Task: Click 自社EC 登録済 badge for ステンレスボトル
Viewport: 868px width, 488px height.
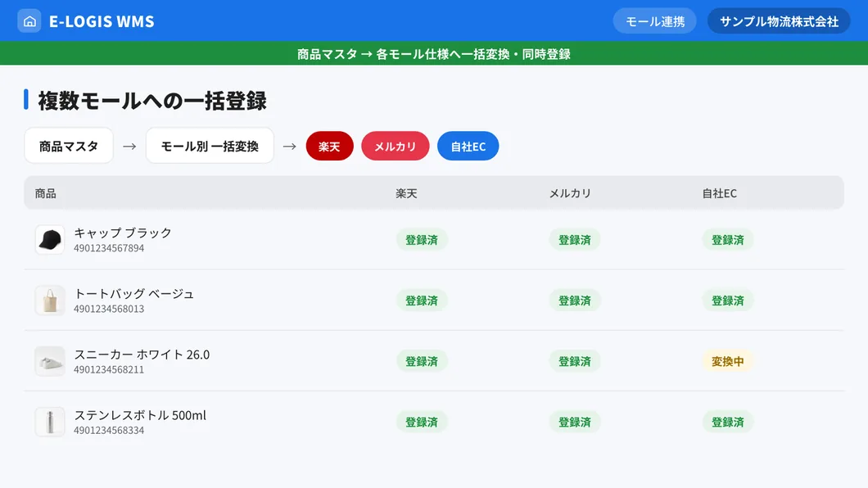Action: [x=728, y=422]
